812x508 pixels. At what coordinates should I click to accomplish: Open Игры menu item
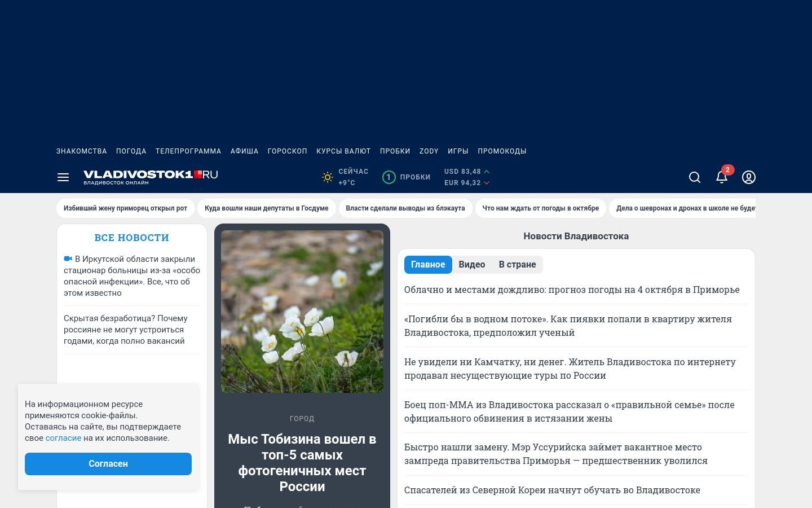click(458, 151)
